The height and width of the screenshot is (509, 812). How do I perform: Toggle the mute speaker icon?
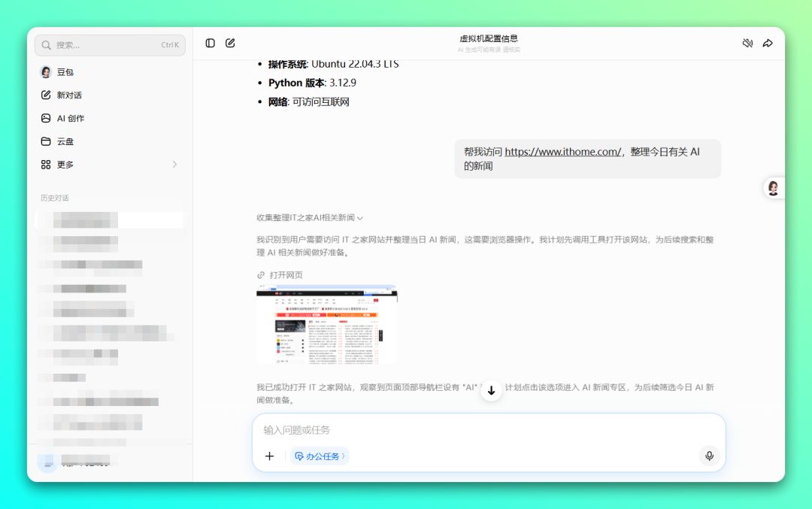747,43
